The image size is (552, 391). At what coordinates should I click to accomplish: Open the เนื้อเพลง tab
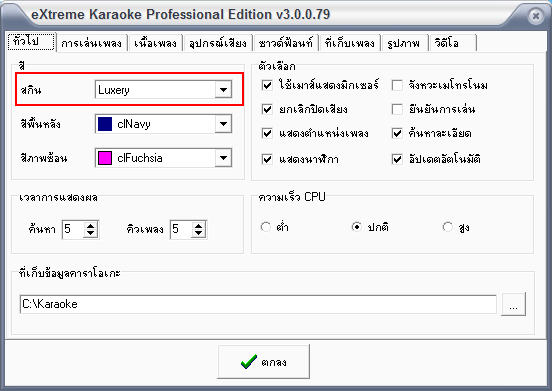[x=155, y=43]
